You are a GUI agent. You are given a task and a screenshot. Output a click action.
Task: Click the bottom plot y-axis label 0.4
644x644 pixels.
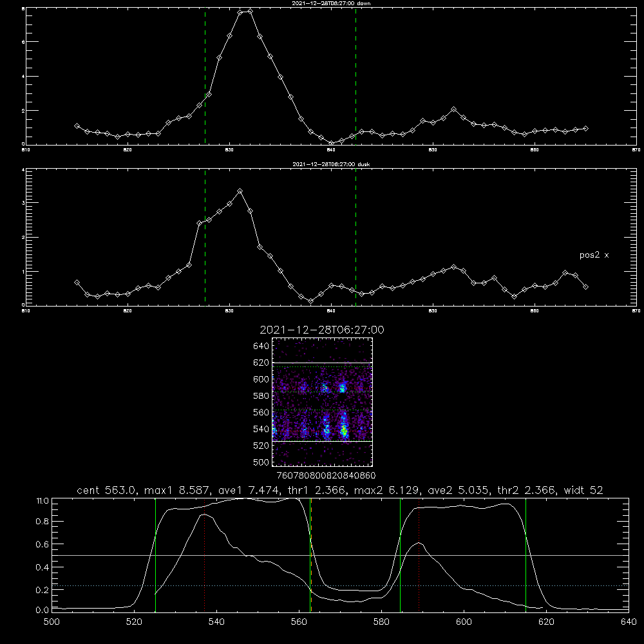[x=43, y=567]
